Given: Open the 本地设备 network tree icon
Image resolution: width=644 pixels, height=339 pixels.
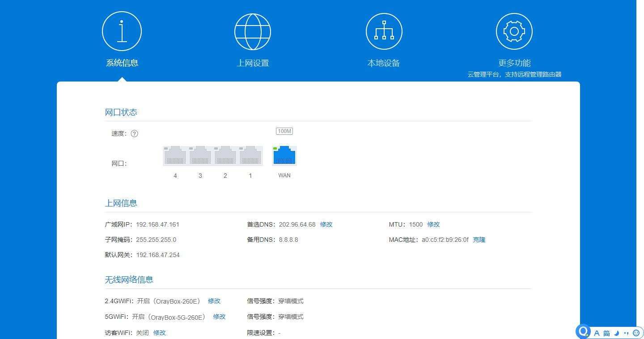Looking at the screenshot, I should tap(384, 31).
